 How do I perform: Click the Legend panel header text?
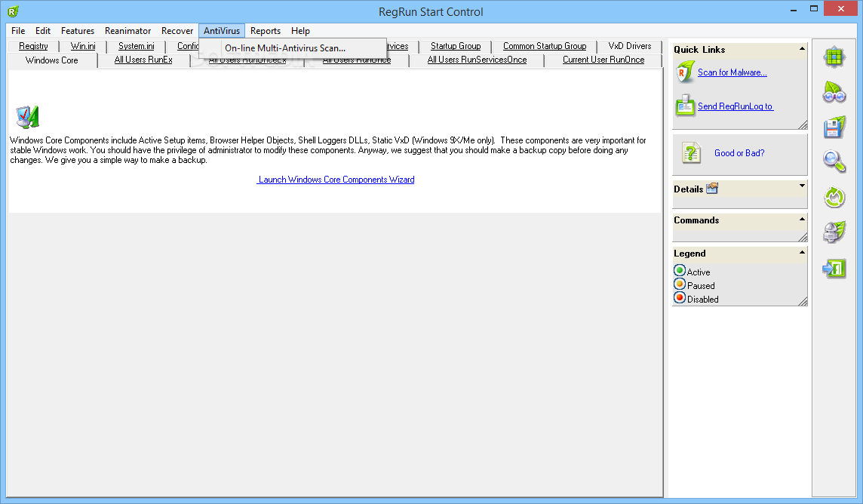pos(689,253)
